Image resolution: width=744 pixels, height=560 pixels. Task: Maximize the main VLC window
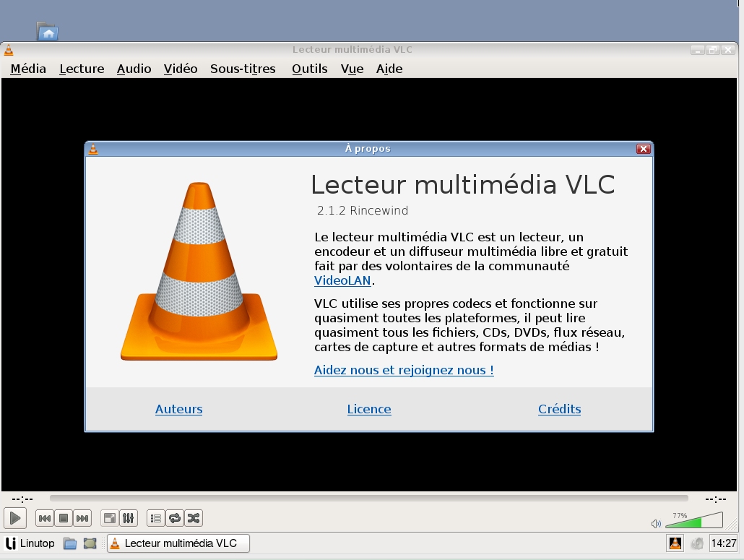(713, 50)
